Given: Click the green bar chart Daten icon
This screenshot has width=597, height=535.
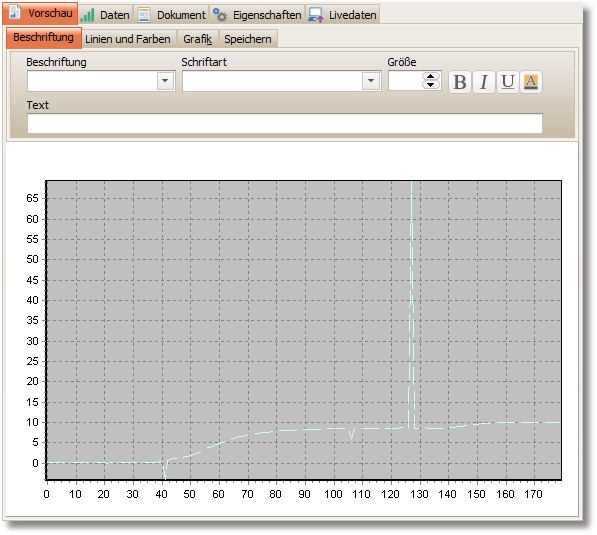Looking at the screenshot, I should [x=88, y=15].
